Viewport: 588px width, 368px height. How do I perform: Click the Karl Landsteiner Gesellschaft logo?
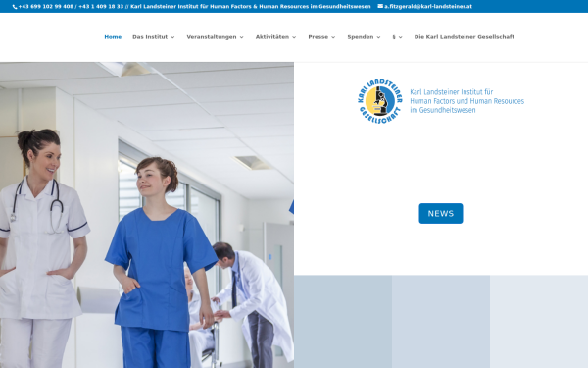(441, 101)
